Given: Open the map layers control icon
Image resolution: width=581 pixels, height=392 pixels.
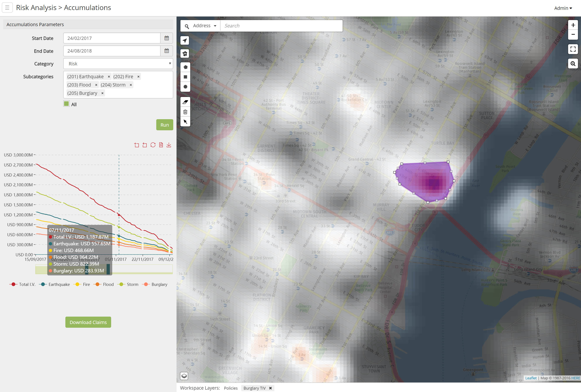Looking at the screenshot, I should coord(184,376).
